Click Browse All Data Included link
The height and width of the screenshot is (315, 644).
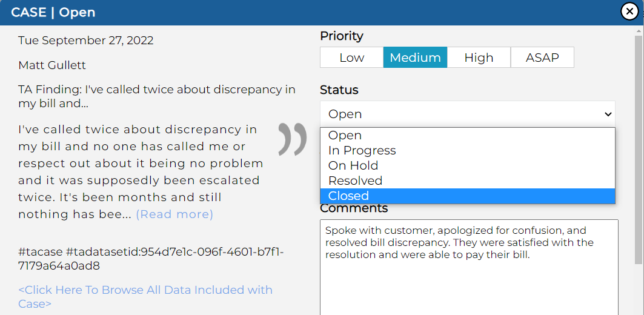pos(145,296)
